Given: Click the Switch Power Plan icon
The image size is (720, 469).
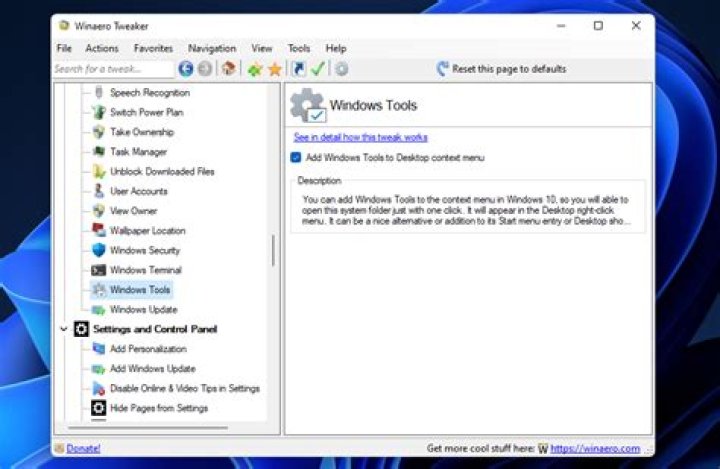Looking at the screenshot, I should click(98, 112).
